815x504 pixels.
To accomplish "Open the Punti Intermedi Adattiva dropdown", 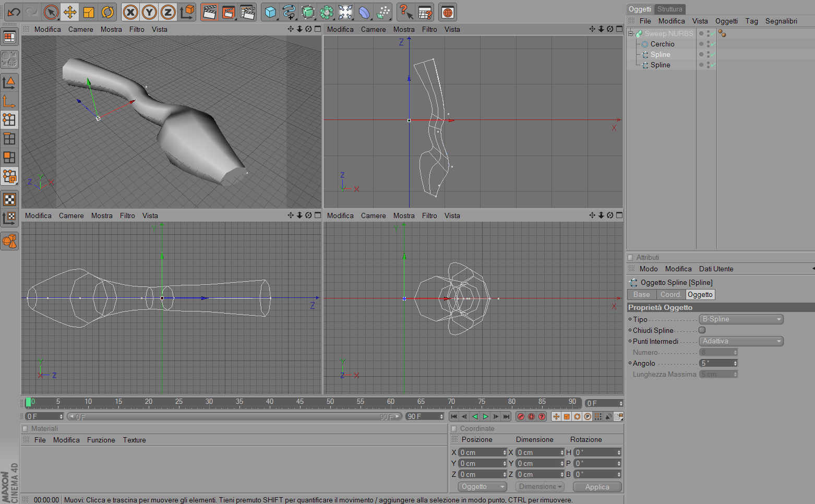I will tap(741, 341).
